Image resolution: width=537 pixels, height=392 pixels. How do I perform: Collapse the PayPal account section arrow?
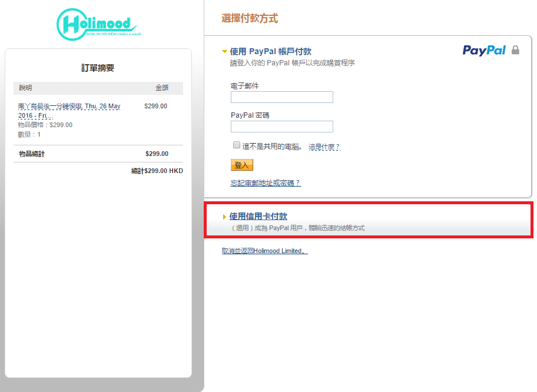pyautogui.click(x=224, y=52)
